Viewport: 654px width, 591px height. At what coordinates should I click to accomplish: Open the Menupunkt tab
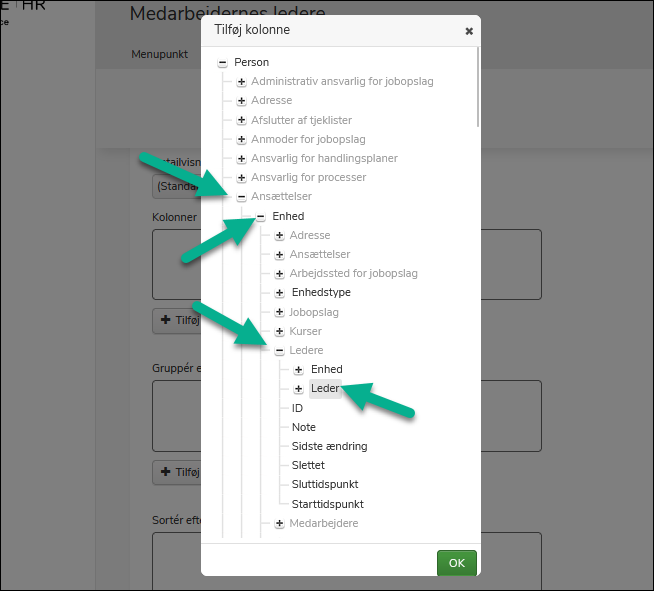click(159, 54)
